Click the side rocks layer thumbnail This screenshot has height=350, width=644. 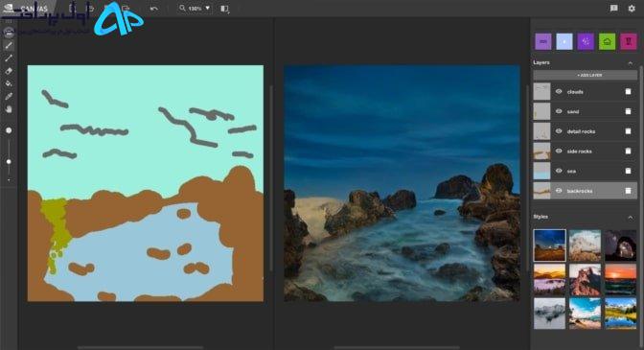pyautogui.click(x=541, y=151)
